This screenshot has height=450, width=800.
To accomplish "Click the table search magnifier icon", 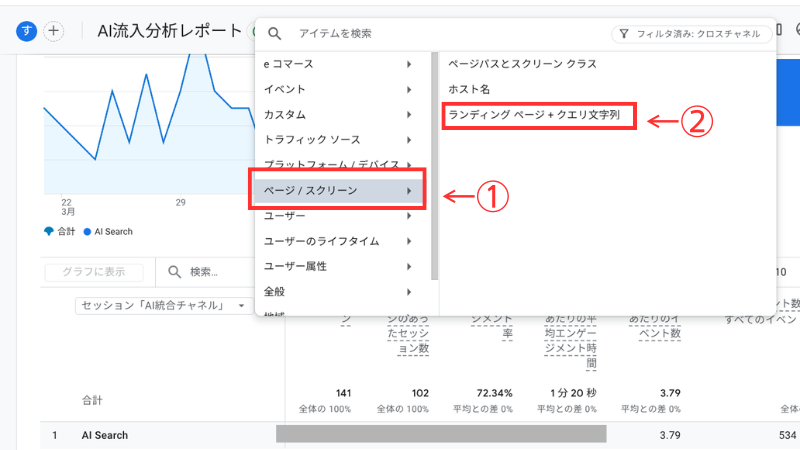I will pyautogui.click(x=175, y=271).
